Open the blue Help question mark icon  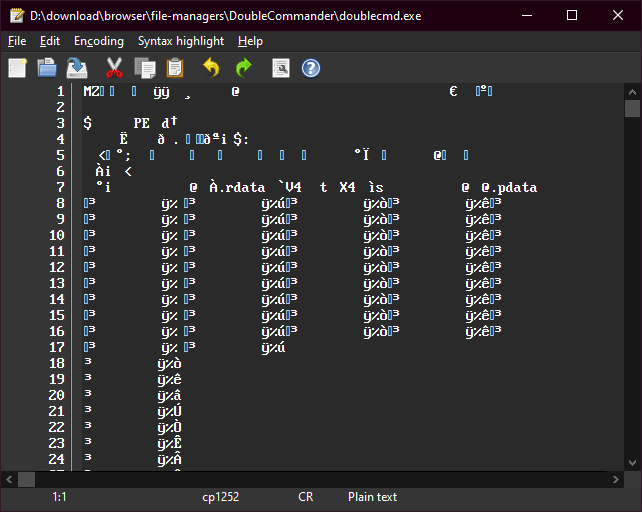(x=311, y=68)
